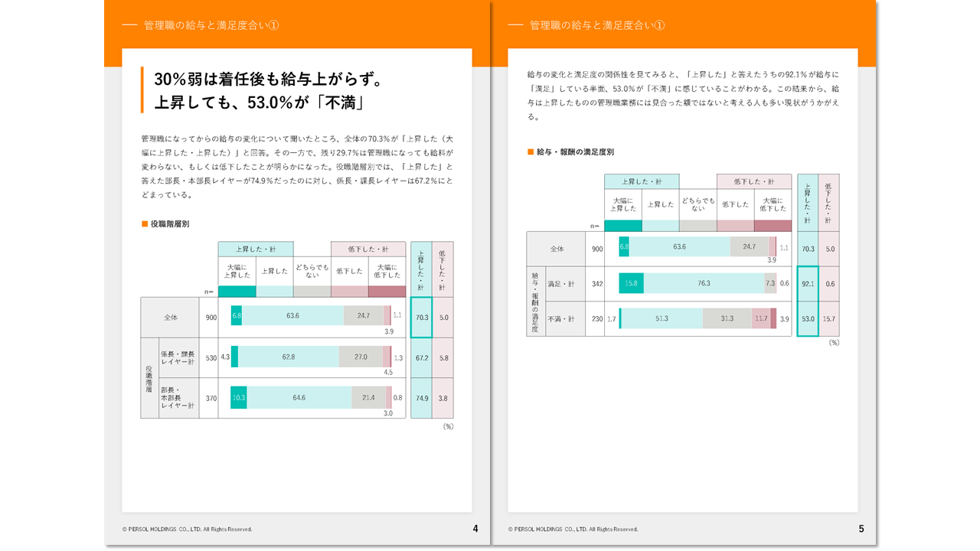This screenshot has height=551, width=980.
Task: Click the value 4.3 beside the 係長・課長 bar
Action: 224,357
